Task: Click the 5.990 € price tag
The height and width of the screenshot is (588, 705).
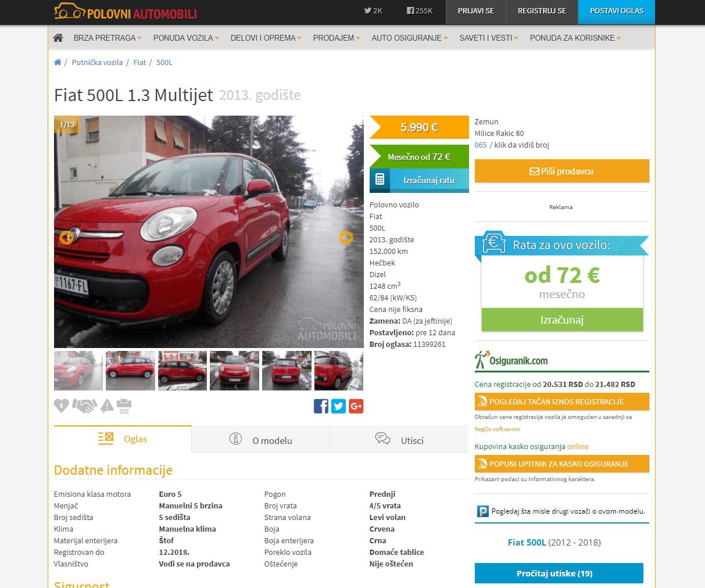Action: (x=419, y=127)
